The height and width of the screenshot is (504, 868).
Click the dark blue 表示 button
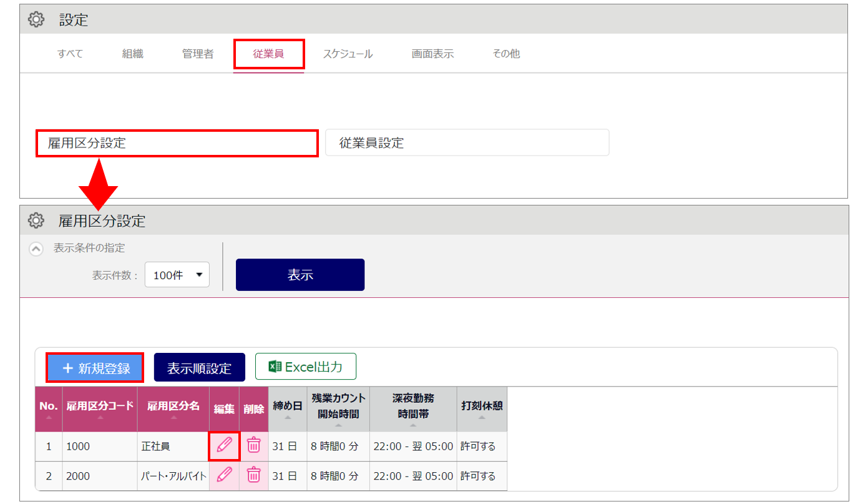click(300, 275)
